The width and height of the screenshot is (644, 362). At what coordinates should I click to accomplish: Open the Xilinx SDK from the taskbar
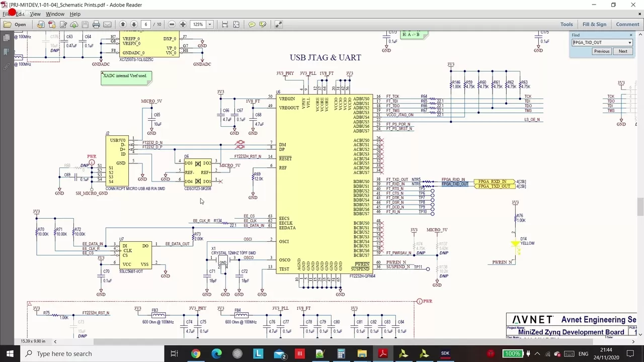point(445,353)
